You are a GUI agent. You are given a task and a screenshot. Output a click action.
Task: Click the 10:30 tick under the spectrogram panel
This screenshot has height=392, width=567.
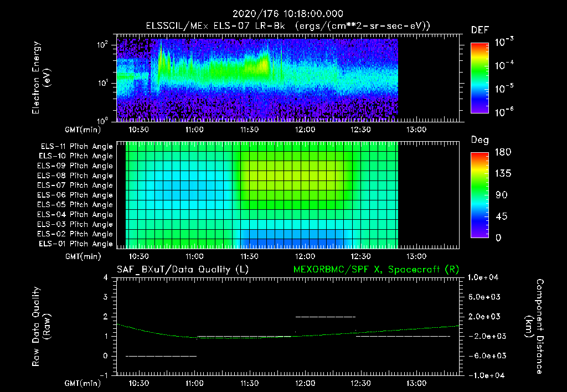(x=139, y=130)
